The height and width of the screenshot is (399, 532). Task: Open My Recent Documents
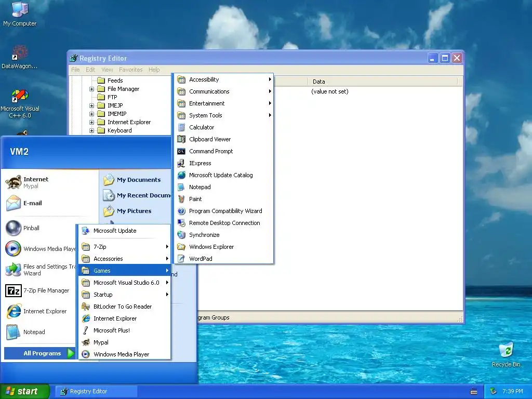pos(136,195)
